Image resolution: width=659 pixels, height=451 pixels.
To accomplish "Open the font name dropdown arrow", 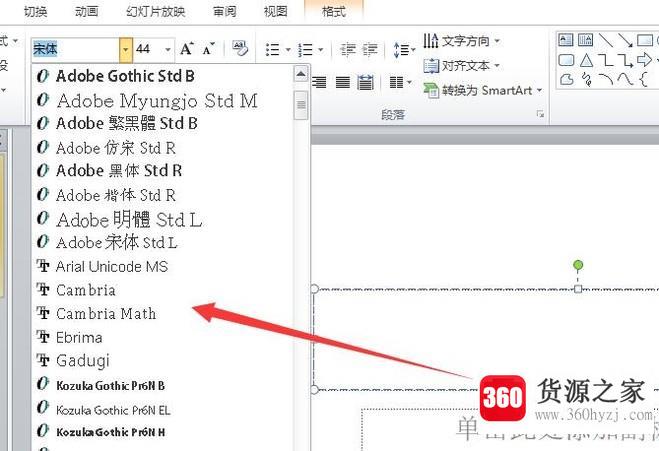I will [126, 49].
